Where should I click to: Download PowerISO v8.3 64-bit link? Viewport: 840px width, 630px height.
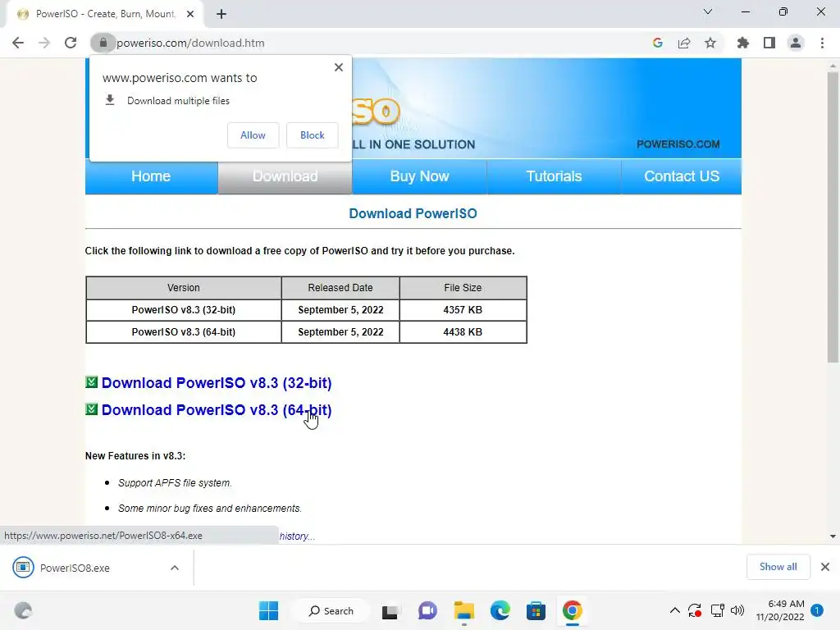(x=217, y=410)
